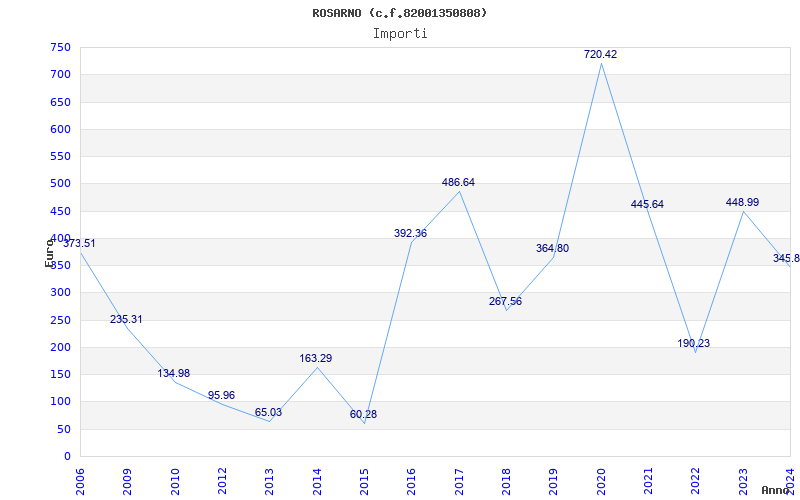Select the y-axis value 200
Viewport: 800px width, 500px height.
(60, 347)
